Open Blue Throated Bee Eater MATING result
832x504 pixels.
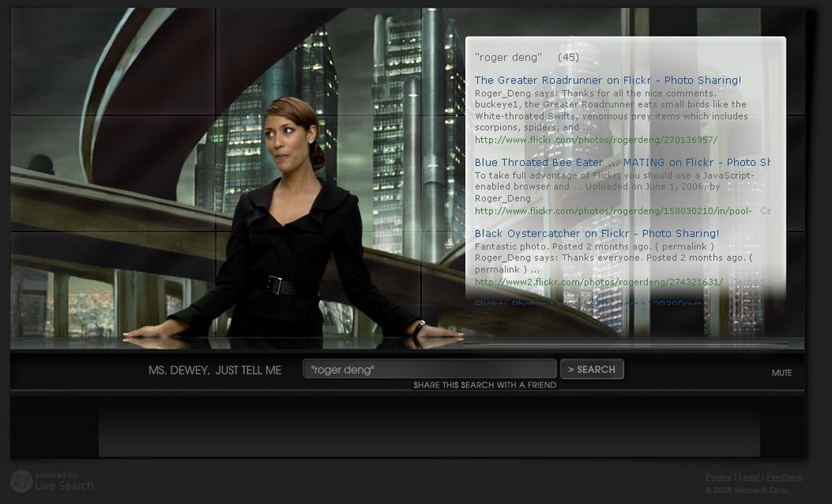tap(622, 163)
